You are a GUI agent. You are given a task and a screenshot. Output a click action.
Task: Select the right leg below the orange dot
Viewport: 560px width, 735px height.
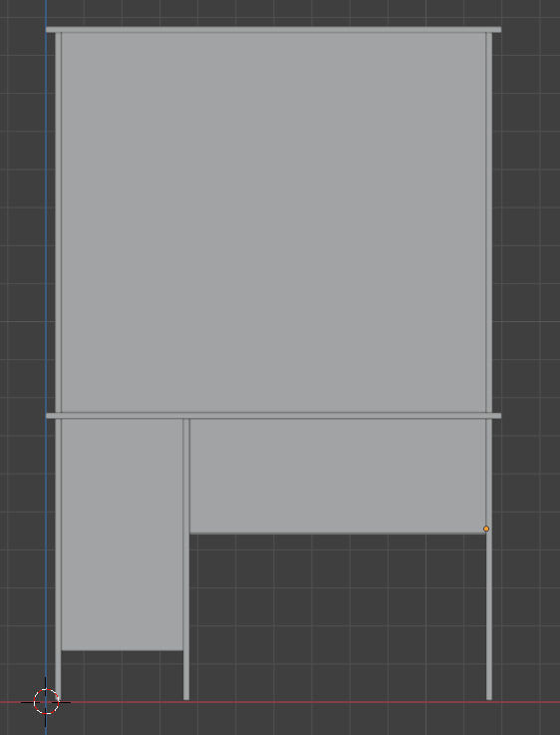(489, 616)
